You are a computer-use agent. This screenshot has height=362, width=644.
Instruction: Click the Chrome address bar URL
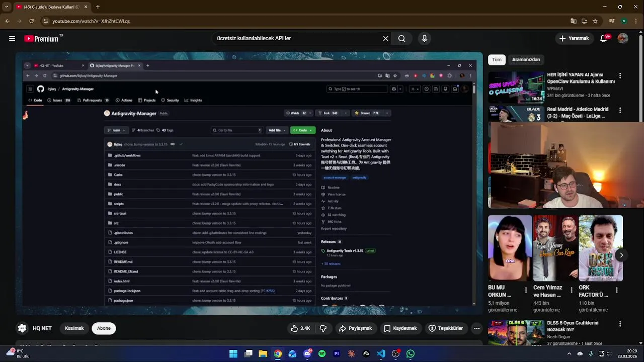click(x=91, y=21)
